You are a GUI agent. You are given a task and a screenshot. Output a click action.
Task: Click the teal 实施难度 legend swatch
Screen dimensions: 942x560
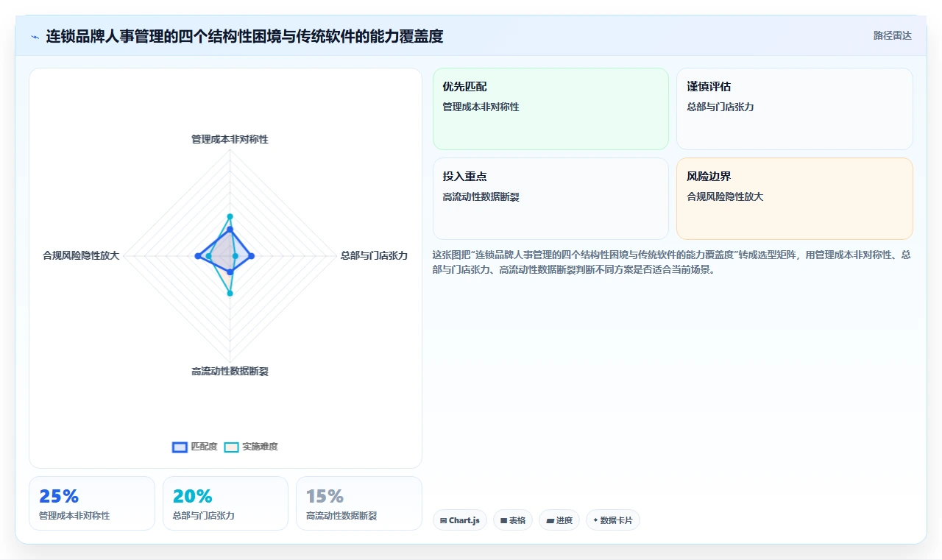point(232,447)
